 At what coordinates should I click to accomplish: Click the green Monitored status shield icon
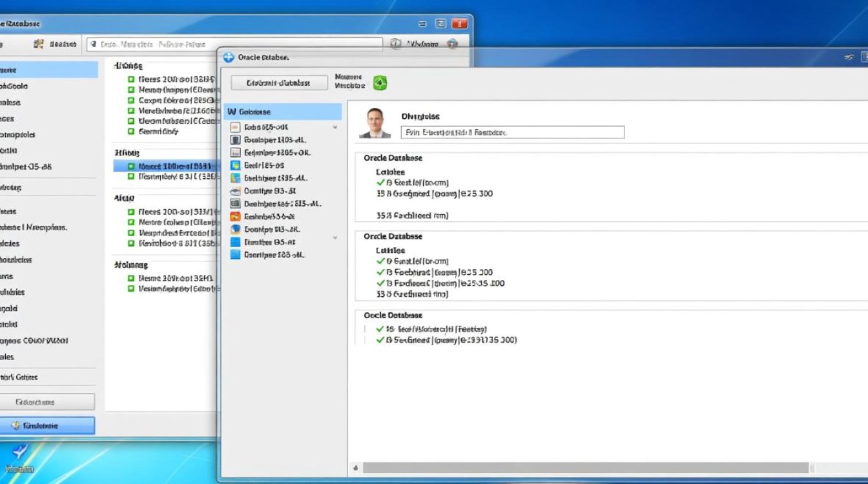point(380,83)
